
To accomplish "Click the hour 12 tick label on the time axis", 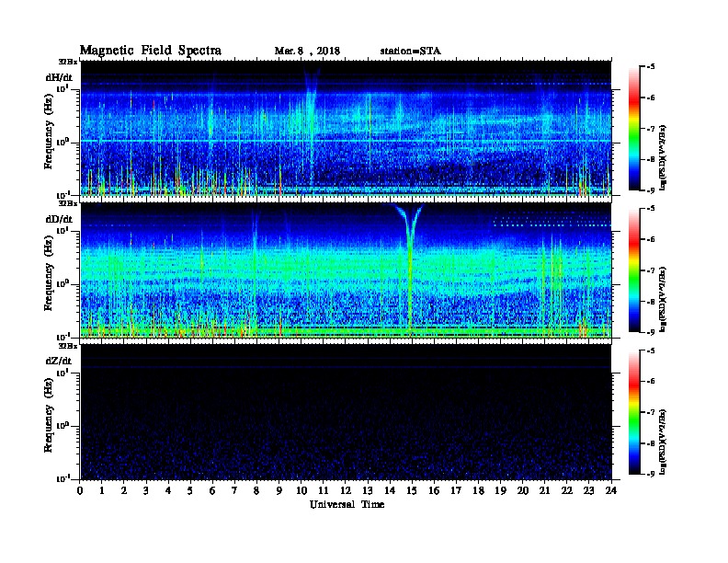I will [346, 491].
